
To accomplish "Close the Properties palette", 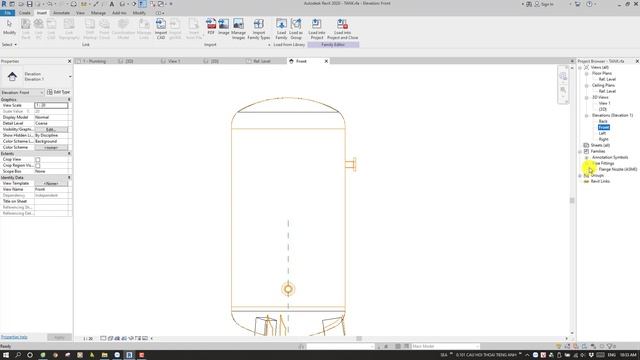I will [x=69, y=61].
